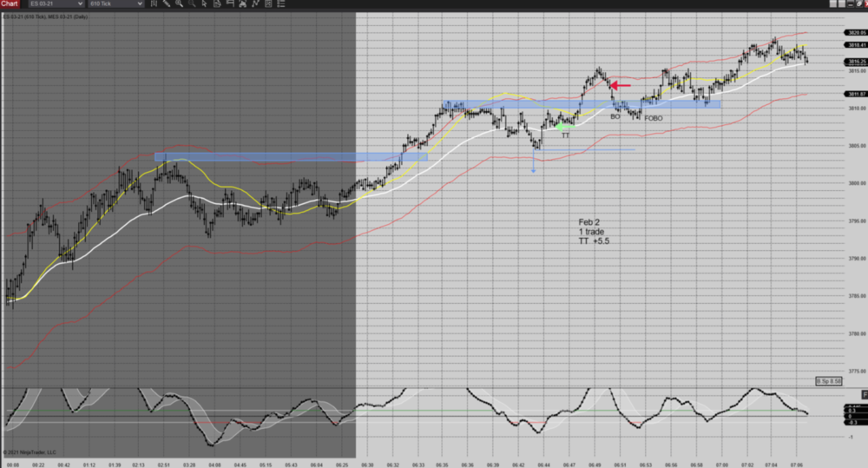Select the upper blue rectangle zone near 3810
The height and width of the screenshot is (468, 868).
coord(582,104)
